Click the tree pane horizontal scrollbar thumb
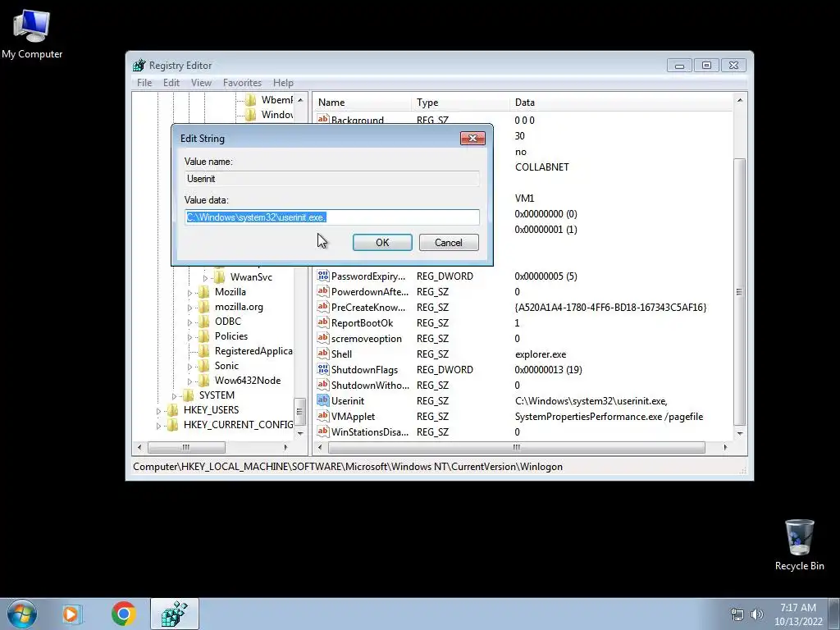 [x=186, y=447]
